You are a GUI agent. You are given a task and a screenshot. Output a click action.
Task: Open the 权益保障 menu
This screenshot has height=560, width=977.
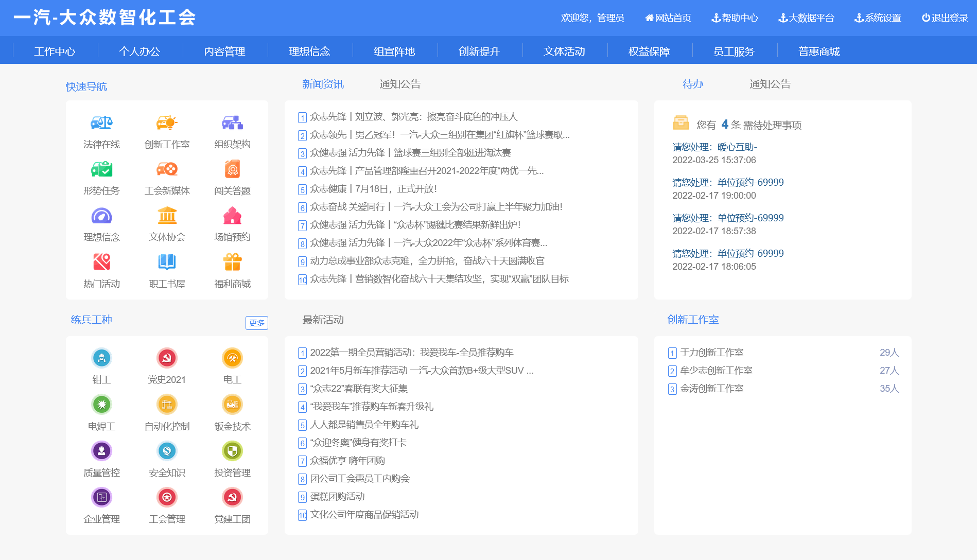point(649,51)
